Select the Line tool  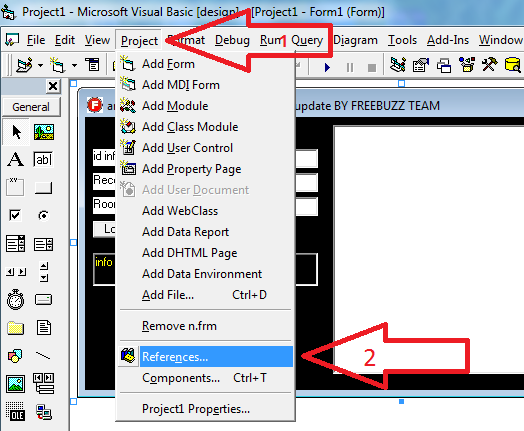[44, 356]
